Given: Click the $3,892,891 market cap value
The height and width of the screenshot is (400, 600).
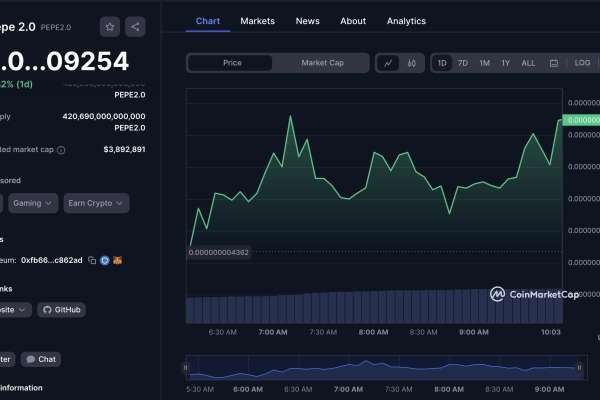Looking at the screenshot, I should (x=124, y=149).
